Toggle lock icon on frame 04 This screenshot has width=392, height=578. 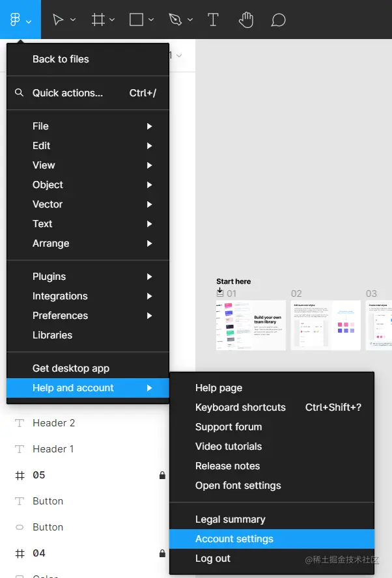(x=162, y=553)
